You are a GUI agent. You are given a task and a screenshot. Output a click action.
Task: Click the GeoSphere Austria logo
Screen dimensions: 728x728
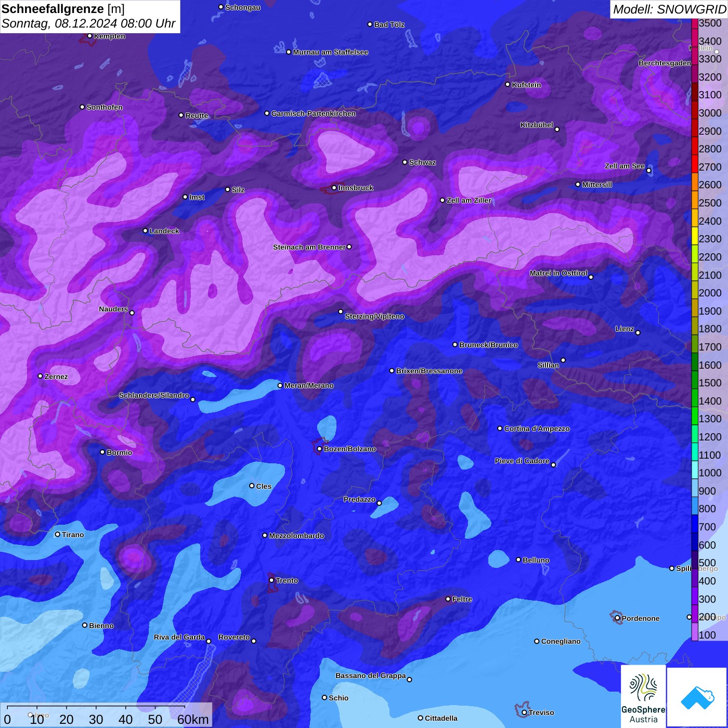point(643,697)
